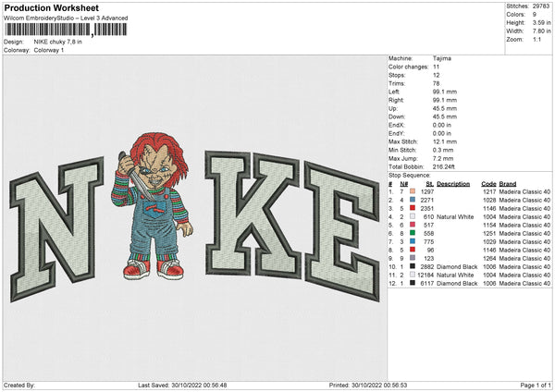Viewport: 555px width, 392px height.
Task: Choose the Diamond Black swatch in stop row 12
Action: coord(412,283)
